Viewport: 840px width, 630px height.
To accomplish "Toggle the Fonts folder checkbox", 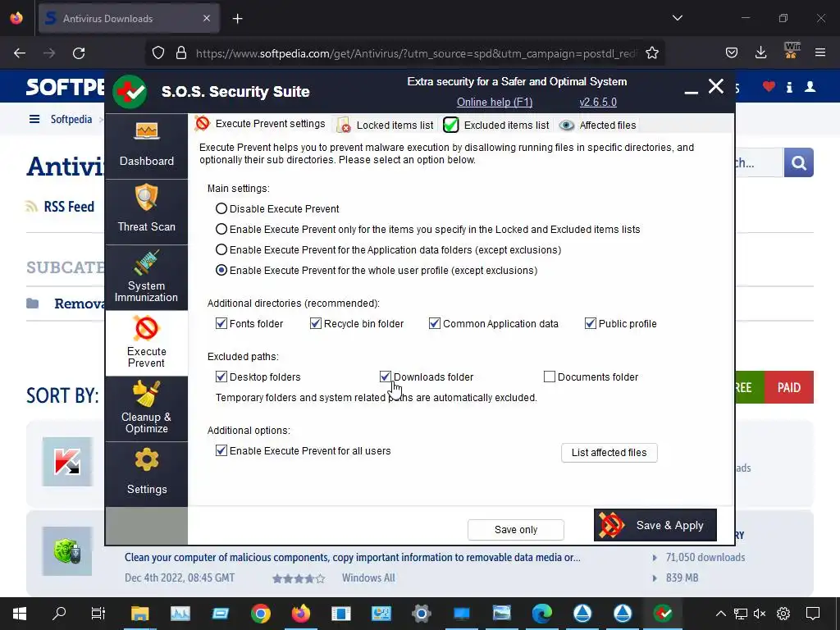I will click(221, 323).
